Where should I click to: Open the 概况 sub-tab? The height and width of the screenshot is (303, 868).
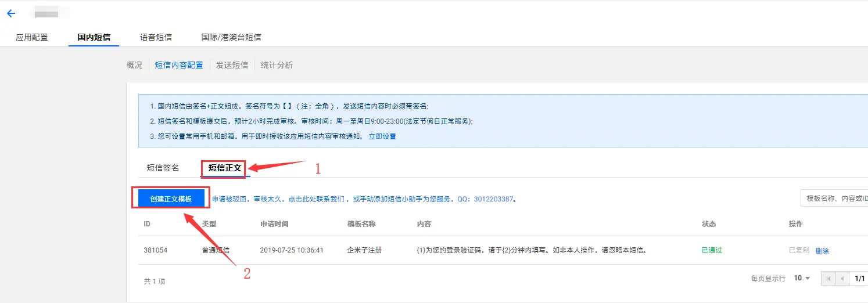(134, 65)
